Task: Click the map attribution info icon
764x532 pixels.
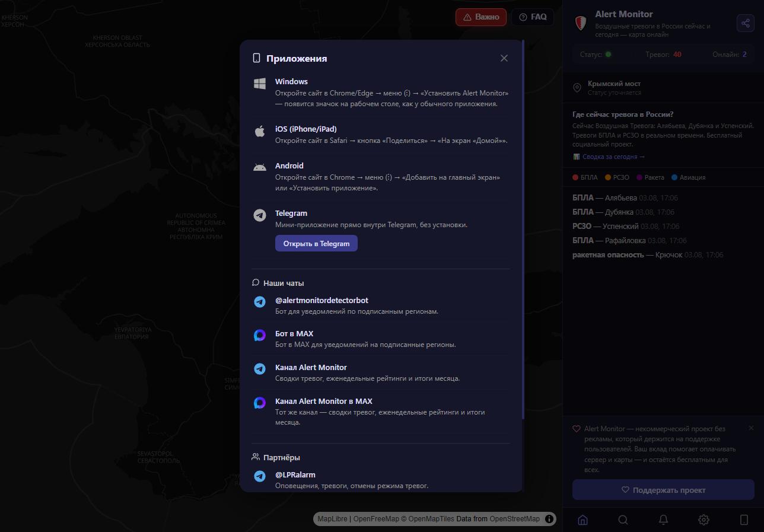Action: click(x=549, y=519)
